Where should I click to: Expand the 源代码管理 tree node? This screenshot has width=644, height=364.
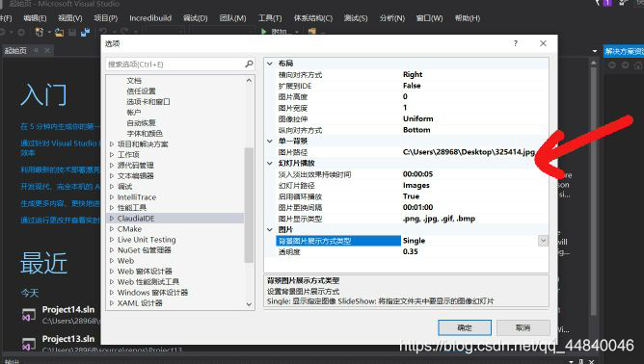pos(112,166)
